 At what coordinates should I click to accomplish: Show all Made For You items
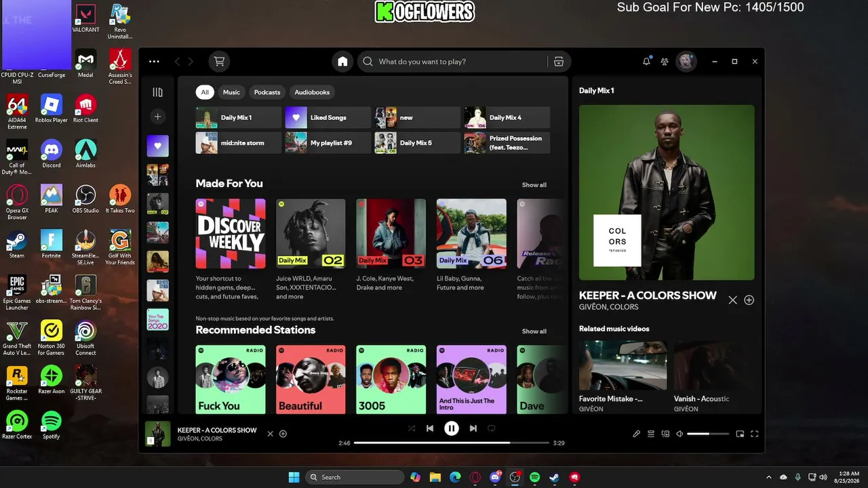[534, 185]
